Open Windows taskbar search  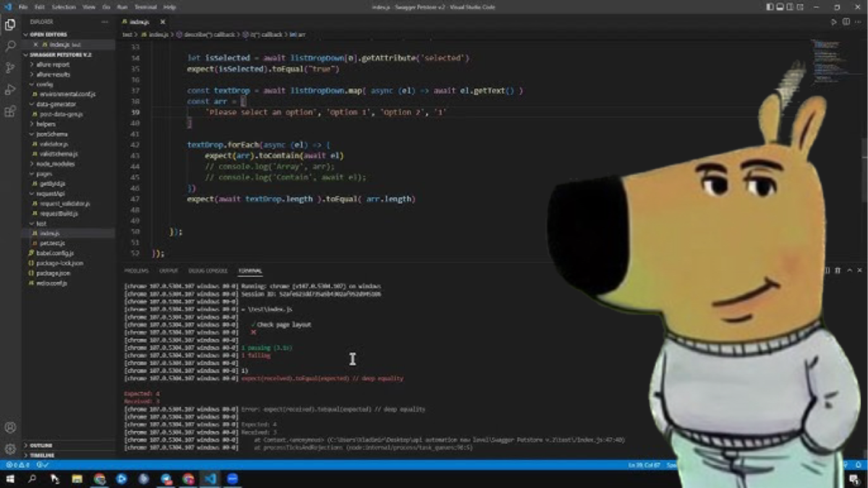coord(33,479)
